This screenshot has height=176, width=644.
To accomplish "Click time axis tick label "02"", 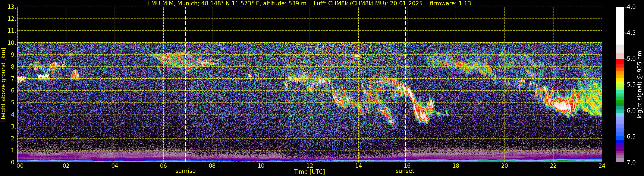I will (66, 166).
